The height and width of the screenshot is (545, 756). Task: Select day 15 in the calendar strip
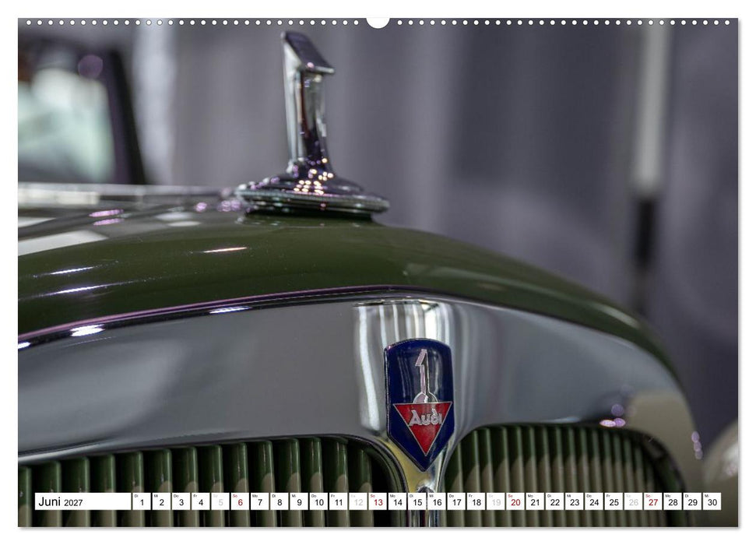(417, 501)
